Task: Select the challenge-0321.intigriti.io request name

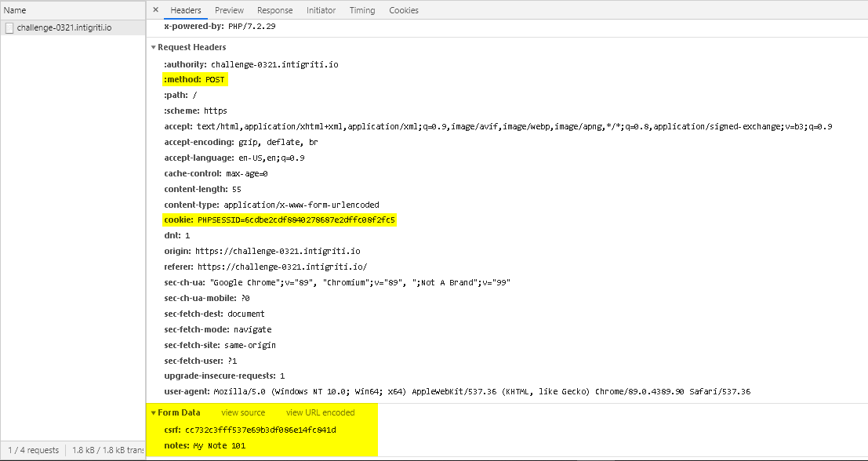Action: click(64, 27)
